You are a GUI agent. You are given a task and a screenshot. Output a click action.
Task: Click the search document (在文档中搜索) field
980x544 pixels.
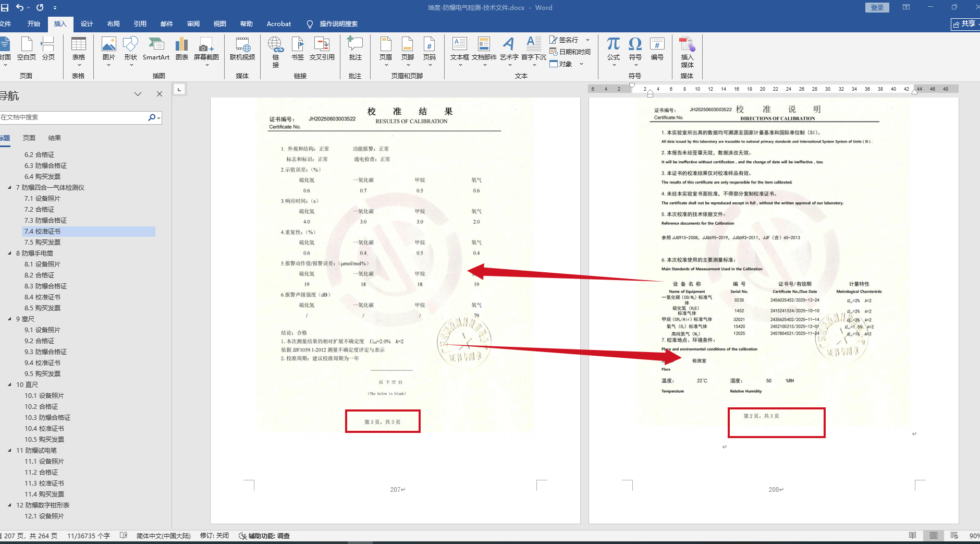74,118
